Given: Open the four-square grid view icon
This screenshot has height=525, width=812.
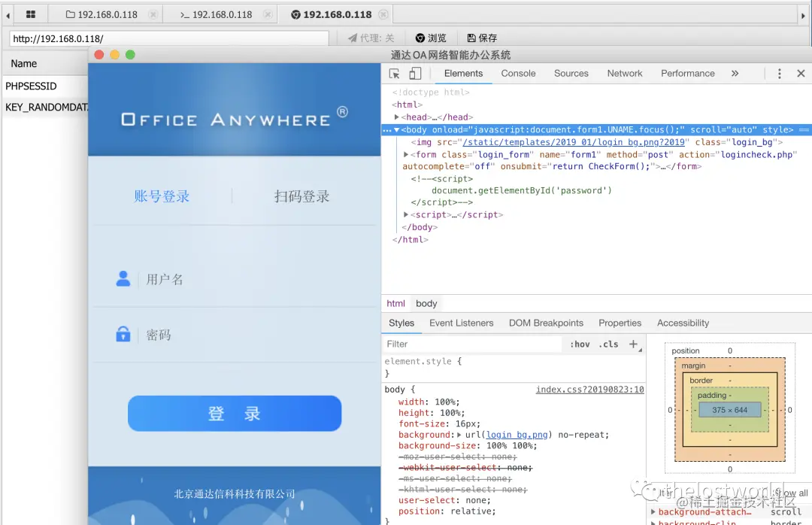Looking at the screenshot, I should coord(31,14).
